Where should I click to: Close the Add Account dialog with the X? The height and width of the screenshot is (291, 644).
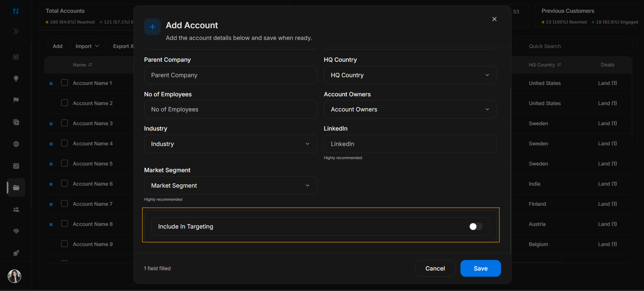494,19
